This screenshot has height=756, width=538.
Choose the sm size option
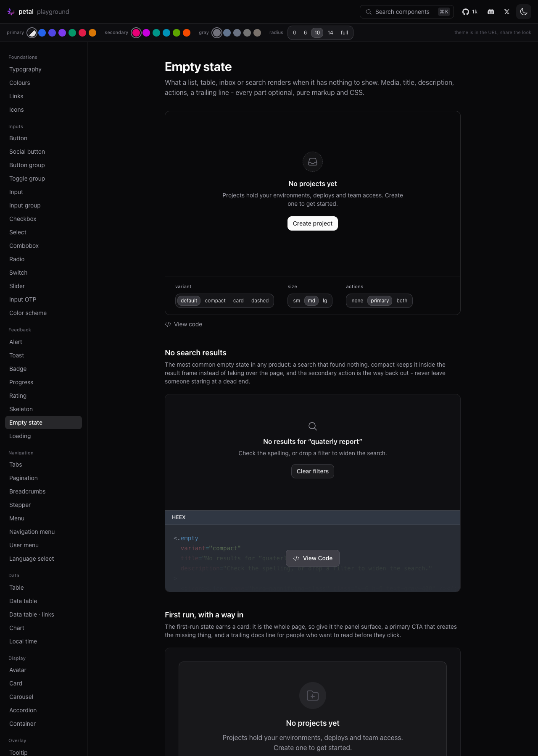297,301
